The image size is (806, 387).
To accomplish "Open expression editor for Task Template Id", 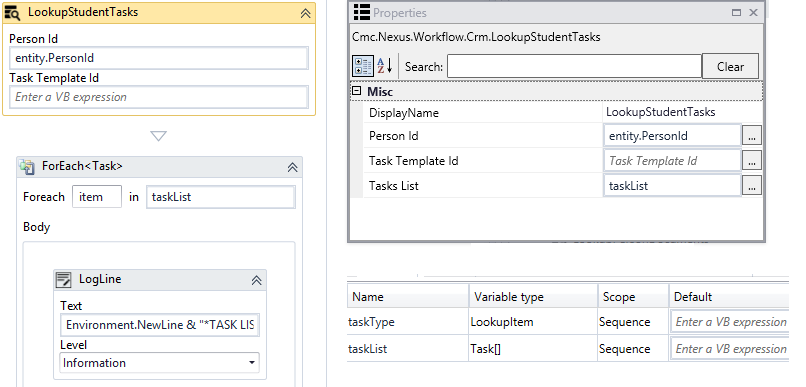I will pyautogui.click(x=752, y=161).
